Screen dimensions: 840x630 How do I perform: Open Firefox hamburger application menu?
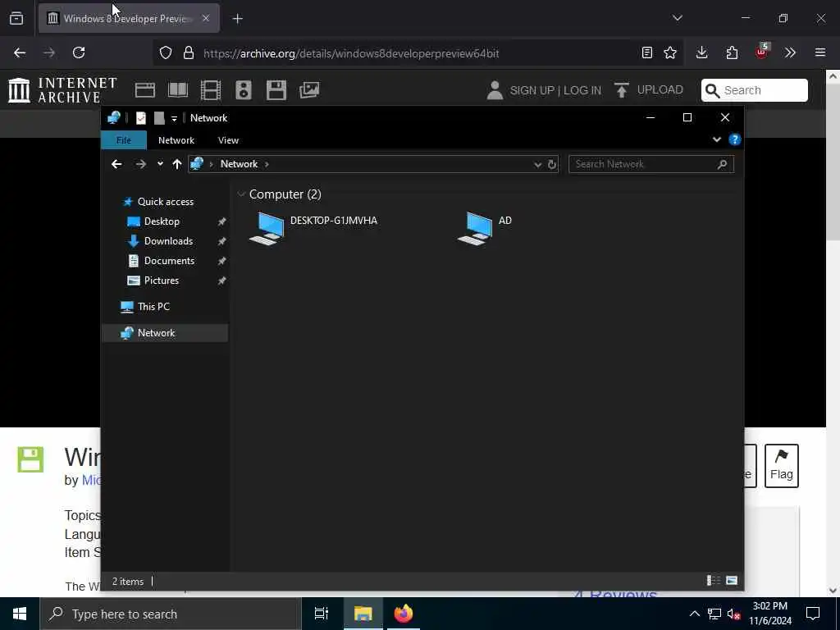(820, 52)
